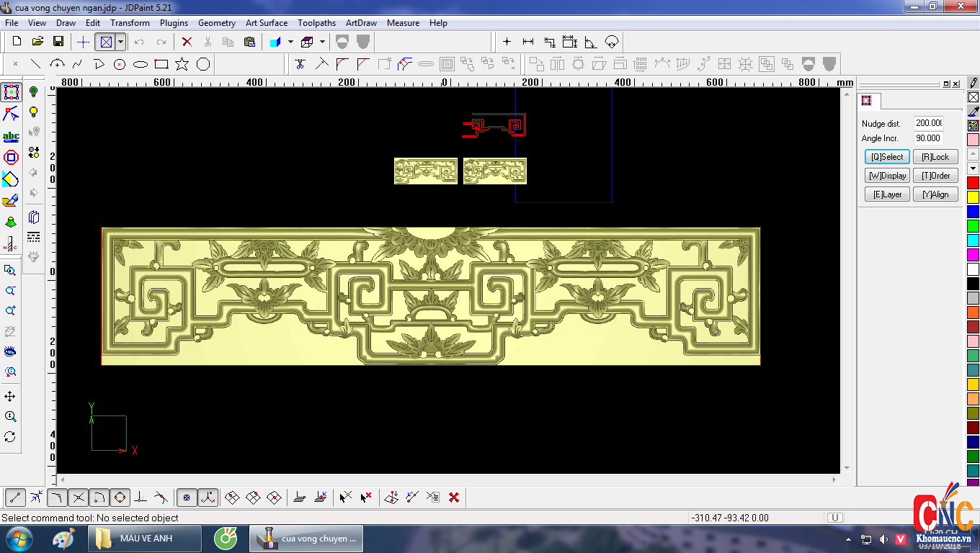Click the Save file icon
This screenshot has width=980, height=553.
tap(58, 42)
